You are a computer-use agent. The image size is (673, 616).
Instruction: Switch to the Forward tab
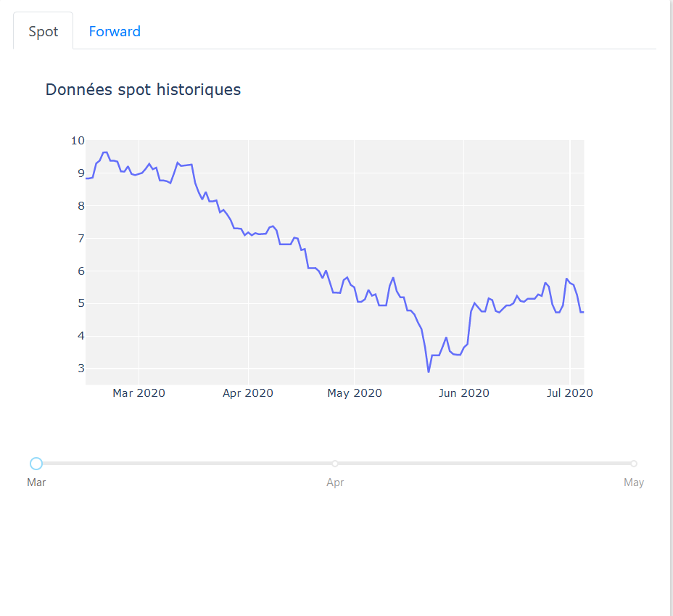coord(115,31)
